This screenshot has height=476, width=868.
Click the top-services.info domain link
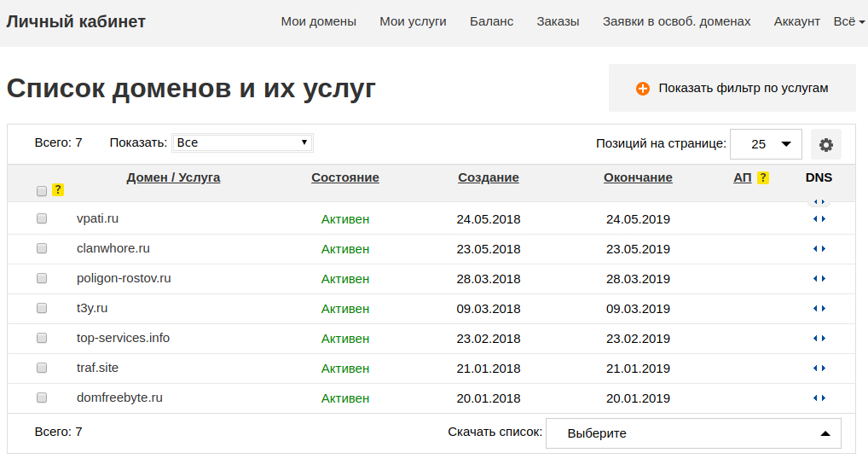click(x=123, y=338)
